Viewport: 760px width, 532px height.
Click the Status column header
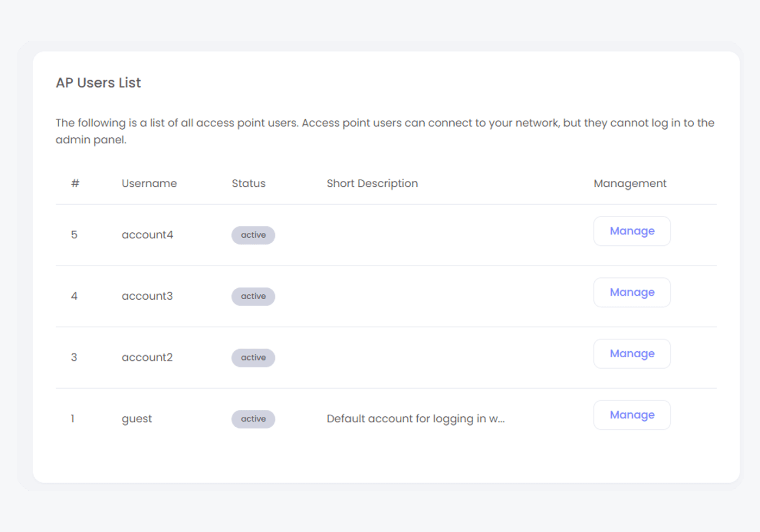click(248, 183)
